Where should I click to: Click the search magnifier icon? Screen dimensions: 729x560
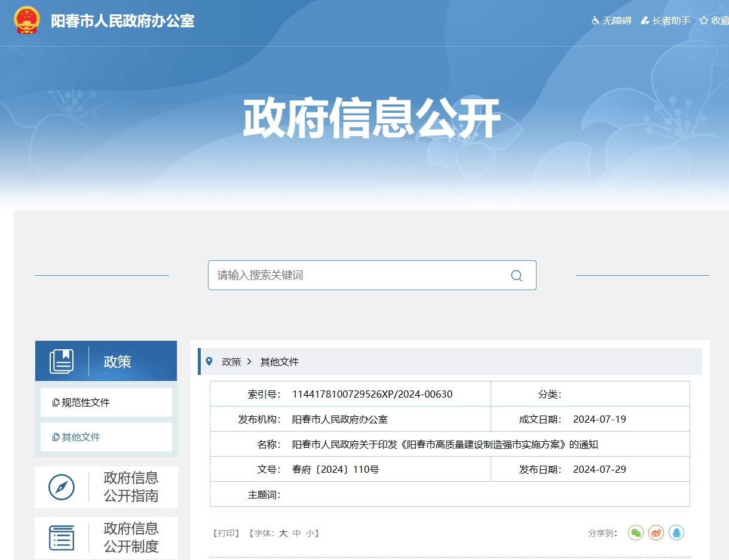[x=516, y=275]
